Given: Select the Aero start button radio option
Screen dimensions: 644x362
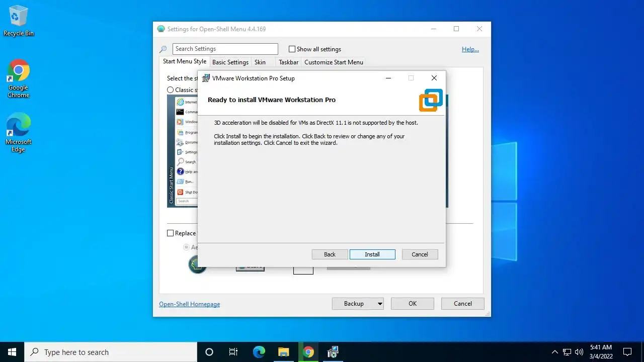Looking at the screenshot, I should pyautogui.click(x=187, y=247).
